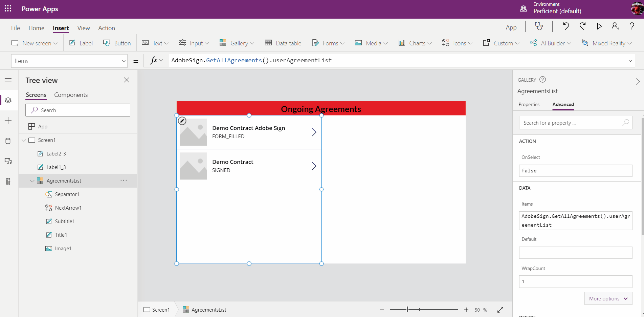Select NextArrow1 in tree

coord(68,208)
